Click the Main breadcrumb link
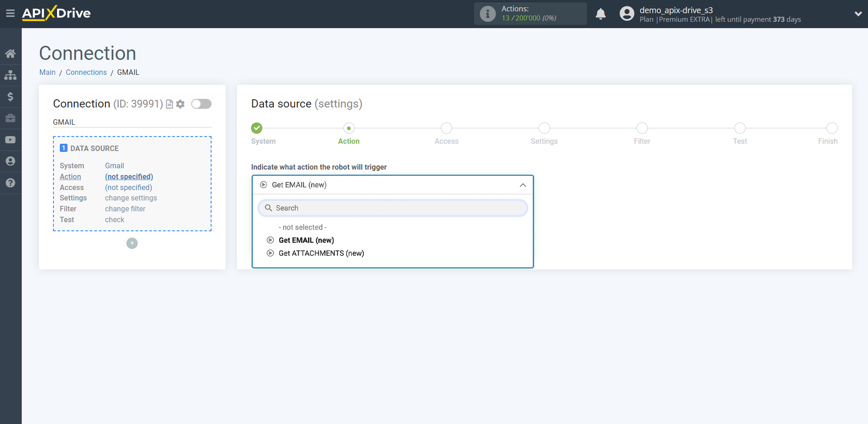This screenshot has height=424, width=868. coord(47,72)
